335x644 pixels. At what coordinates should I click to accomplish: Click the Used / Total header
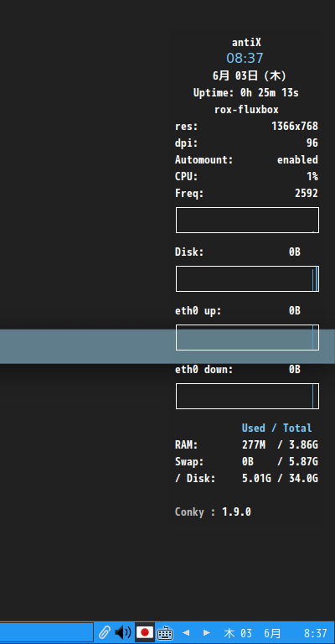(276, 428)
